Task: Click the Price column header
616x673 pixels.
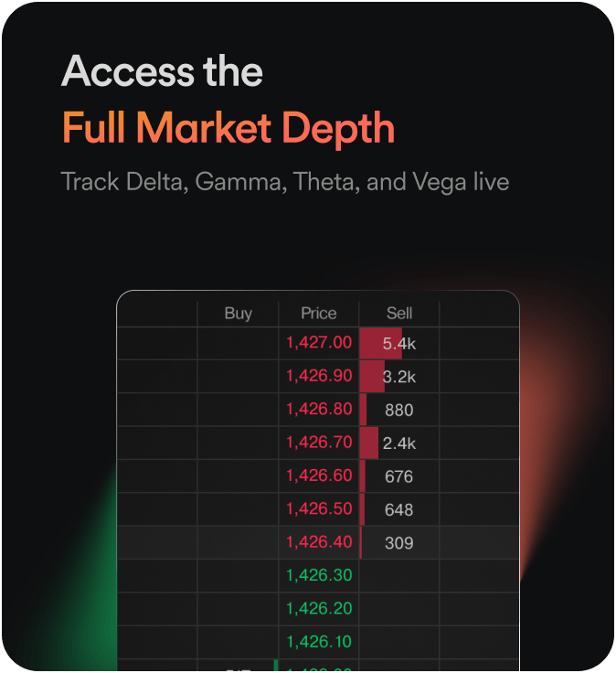Action: tap(319, 313)
